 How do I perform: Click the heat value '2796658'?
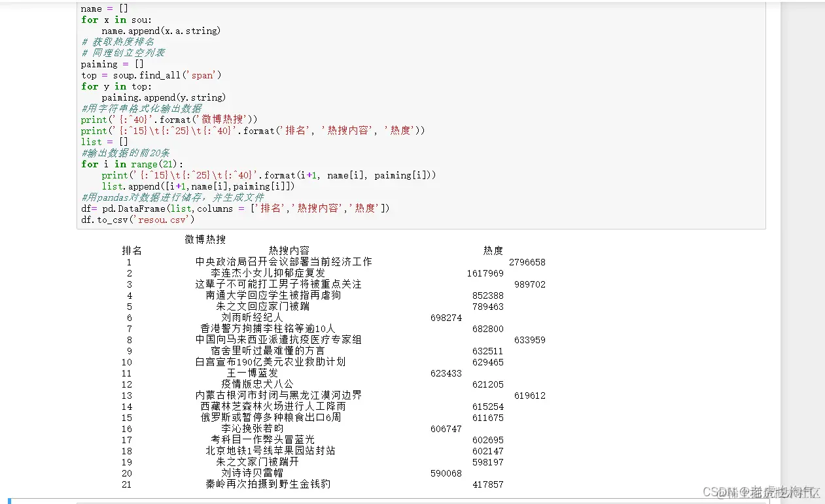(x=527, y=262)
